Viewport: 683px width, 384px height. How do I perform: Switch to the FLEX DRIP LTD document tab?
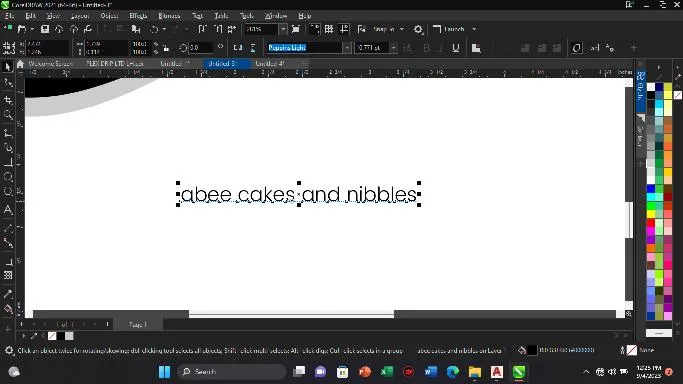pyautogui.click(x=115, y=64)
